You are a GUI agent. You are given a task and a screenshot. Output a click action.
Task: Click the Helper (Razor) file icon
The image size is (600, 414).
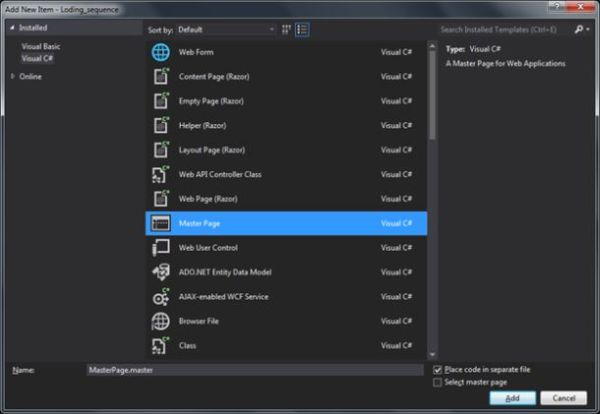tap(161, 125)
